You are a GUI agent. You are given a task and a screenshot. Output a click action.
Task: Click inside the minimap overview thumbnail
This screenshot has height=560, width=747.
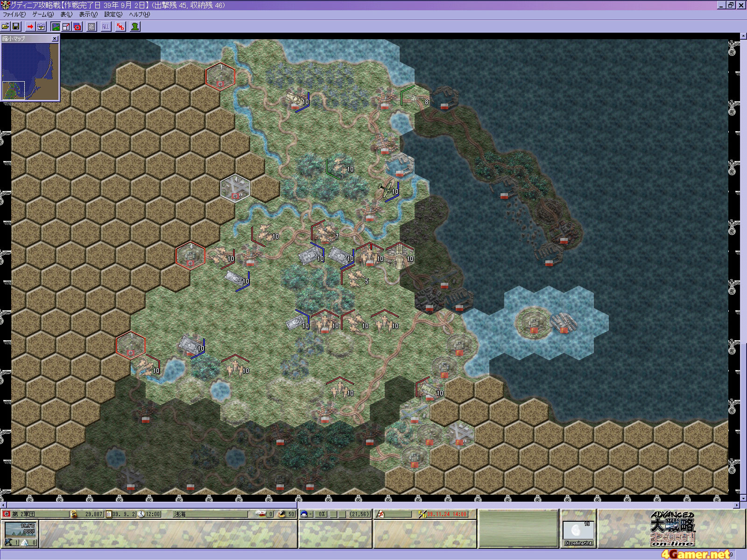30,71
